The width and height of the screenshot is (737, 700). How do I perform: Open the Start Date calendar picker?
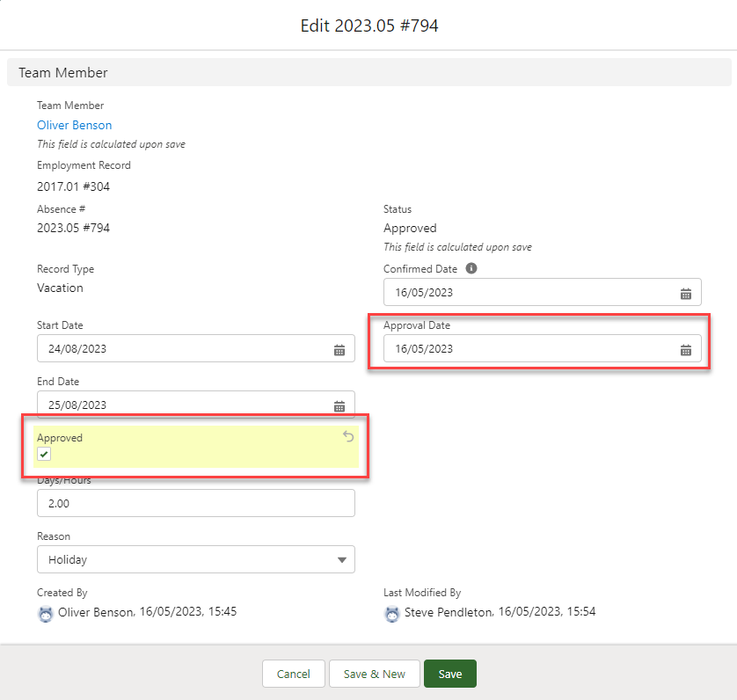(x=339, y=349)
